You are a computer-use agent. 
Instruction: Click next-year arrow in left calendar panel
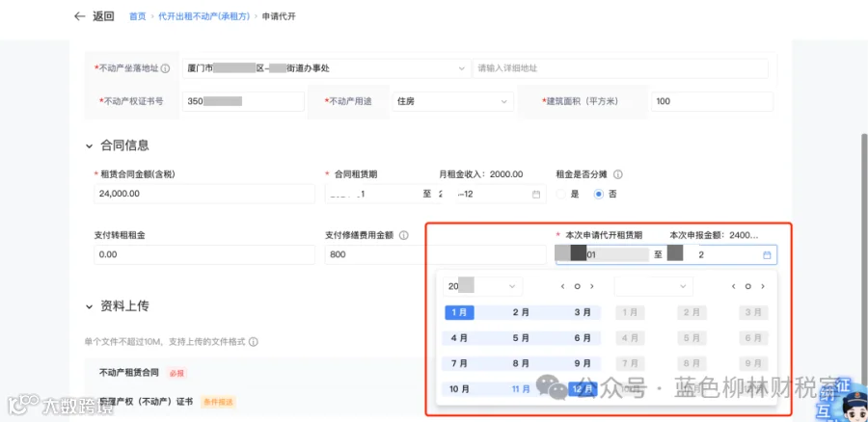(592, 286)
